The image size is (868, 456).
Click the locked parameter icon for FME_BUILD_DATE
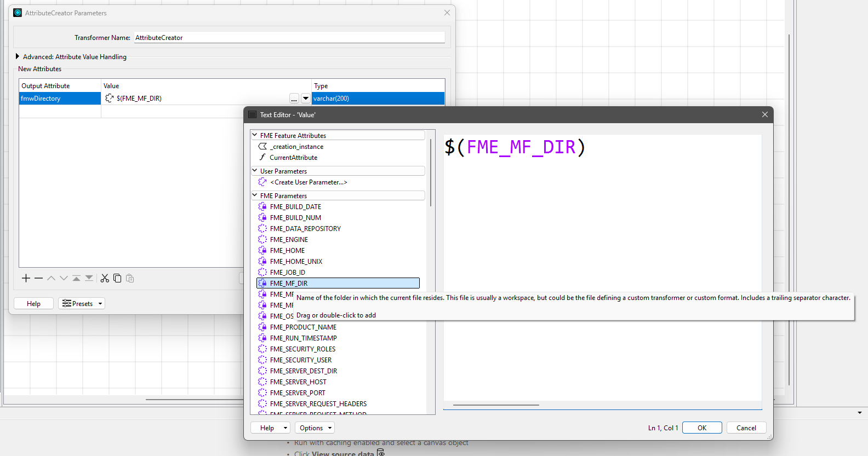pos(262,206)
